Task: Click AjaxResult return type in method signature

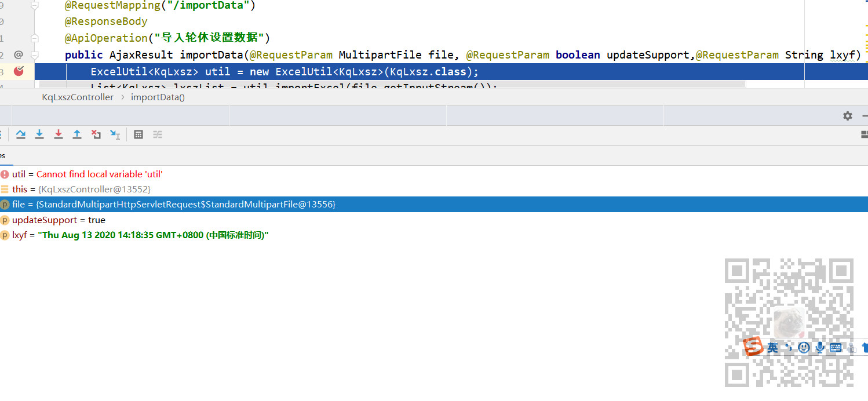Action: coord(141,54)
